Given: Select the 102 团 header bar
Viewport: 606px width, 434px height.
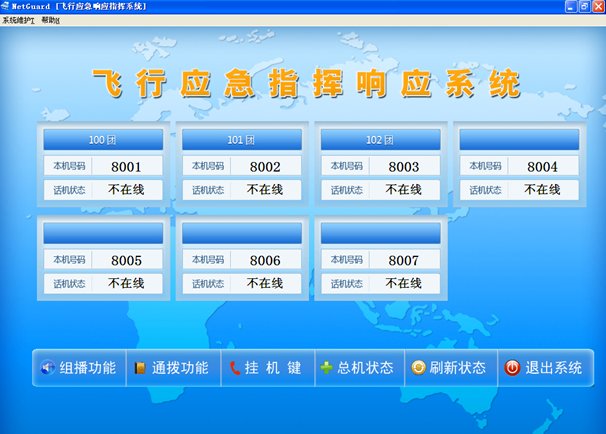Looking at the screenshot, I should tap(380, 139).
